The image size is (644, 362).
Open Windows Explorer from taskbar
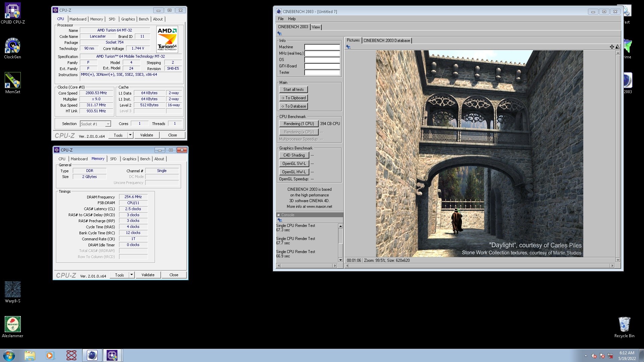pos(30,355)
